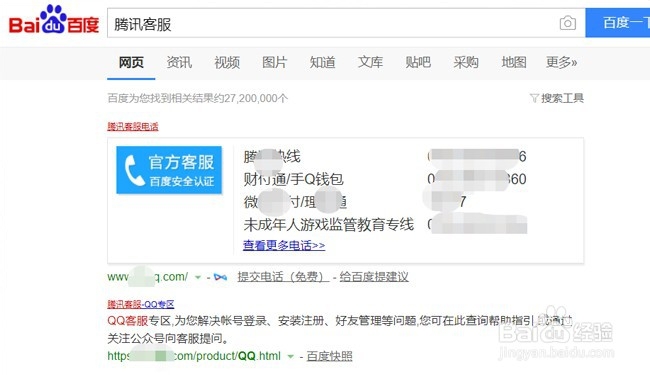
Task: Expand dropdown arrow beside first result URL
Action: tap(198, 277)
